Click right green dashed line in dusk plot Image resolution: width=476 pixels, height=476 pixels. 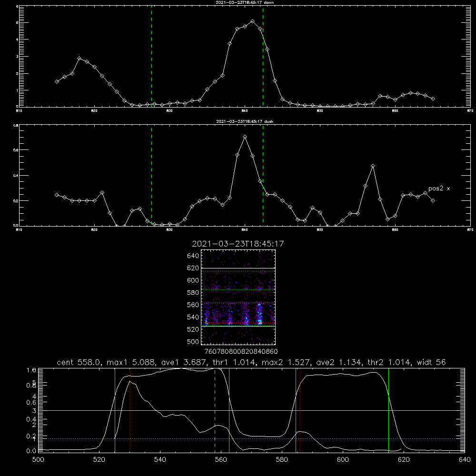[x=263, y=175]
